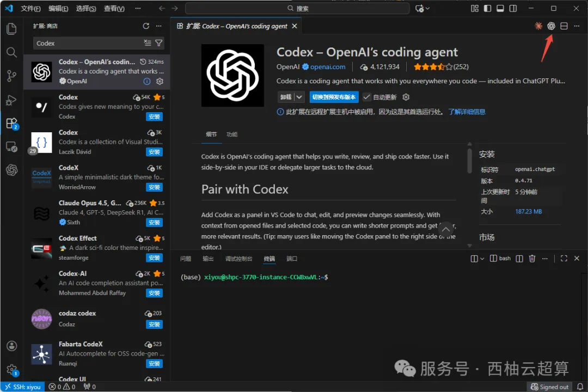Switch to the 输出 panel tab
Image resolution: width=588 pixels, height=392 pixels.
tap(208, 259)
